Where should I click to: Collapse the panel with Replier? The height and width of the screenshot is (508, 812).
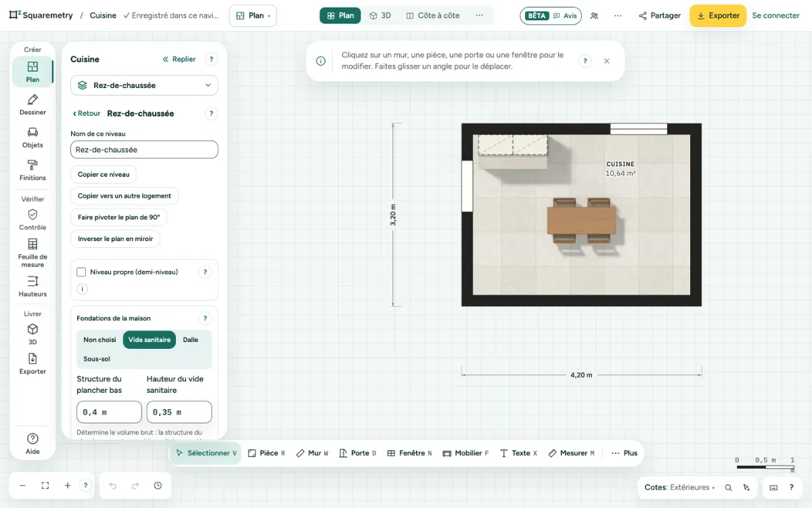click(x=179, y=60)
